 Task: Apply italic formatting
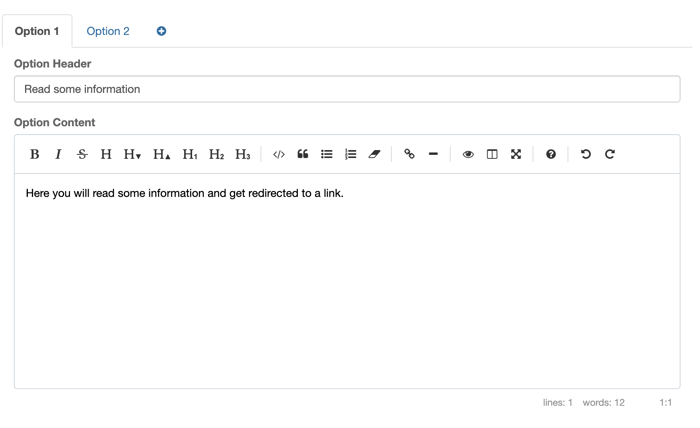click(58, 154)
